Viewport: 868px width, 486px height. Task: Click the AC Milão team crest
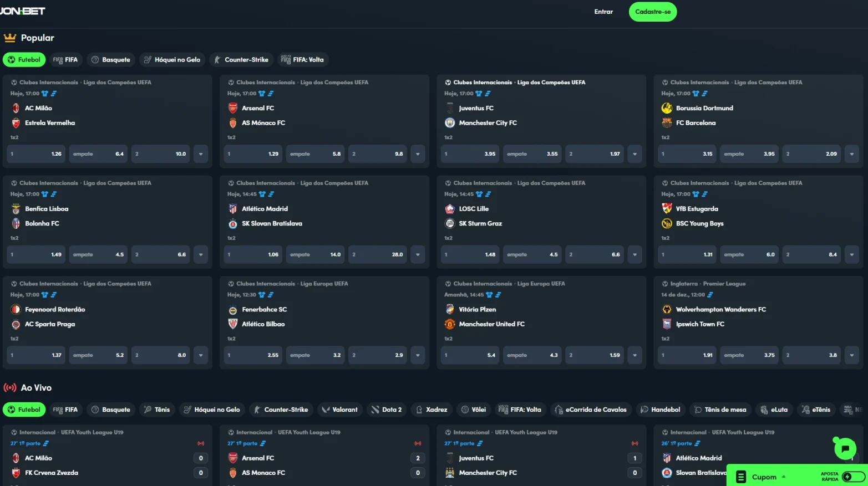[16, 108]
